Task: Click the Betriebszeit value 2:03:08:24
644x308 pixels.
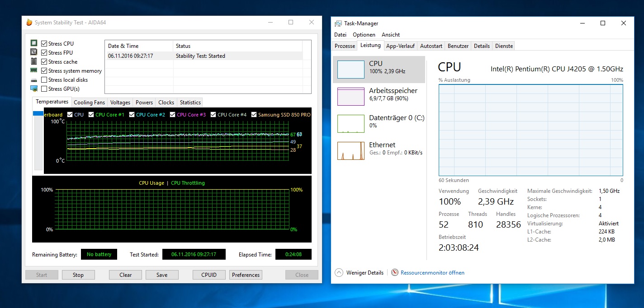Action: click(x=459, y=247)
